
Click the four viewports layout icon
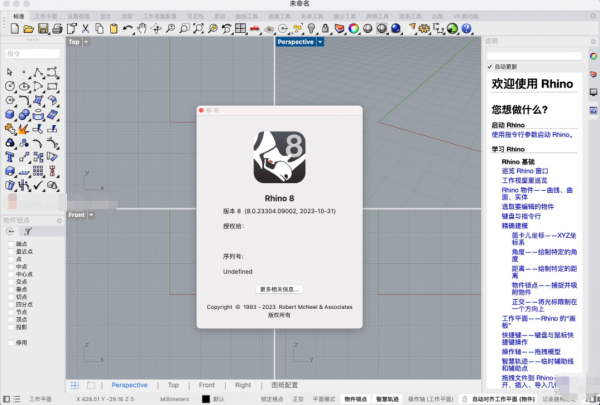240,28
